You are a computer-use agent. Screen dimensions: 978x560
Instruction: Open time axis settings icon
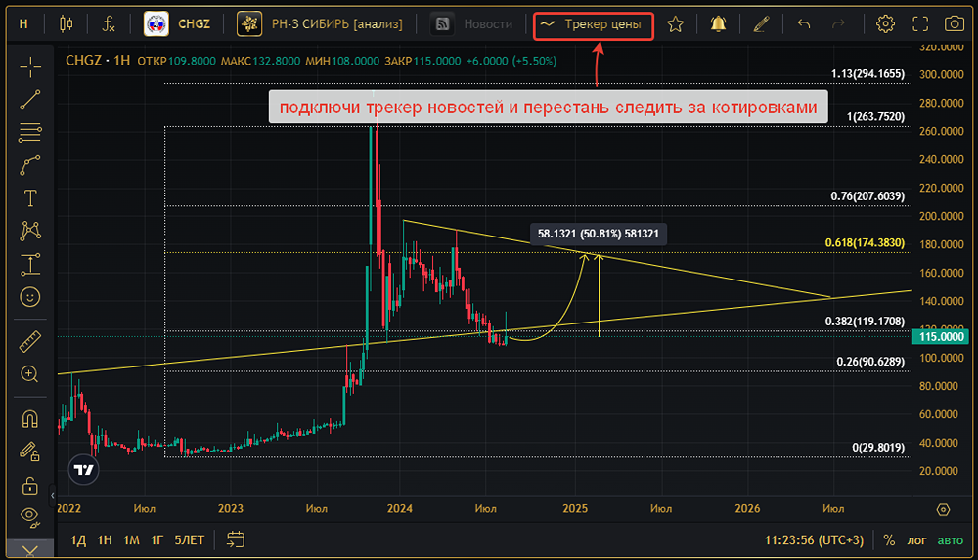coord(943,509)
